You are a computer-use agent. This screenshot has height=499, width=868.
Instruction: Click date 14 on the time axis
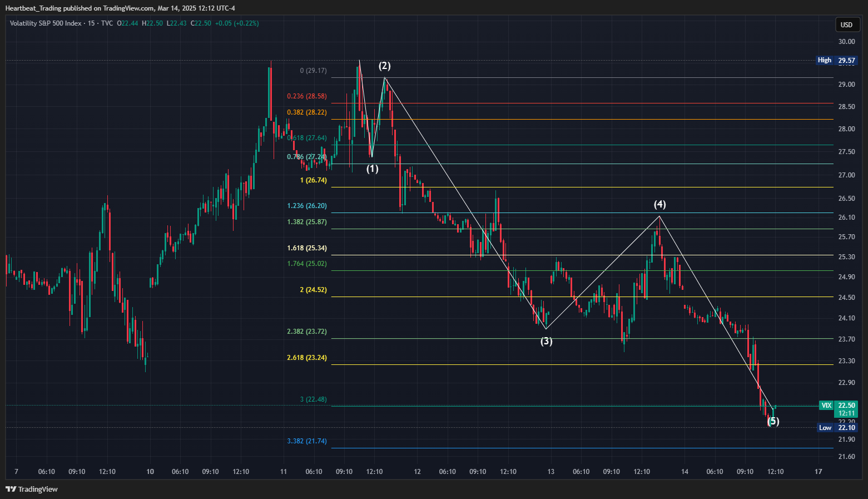685,472
